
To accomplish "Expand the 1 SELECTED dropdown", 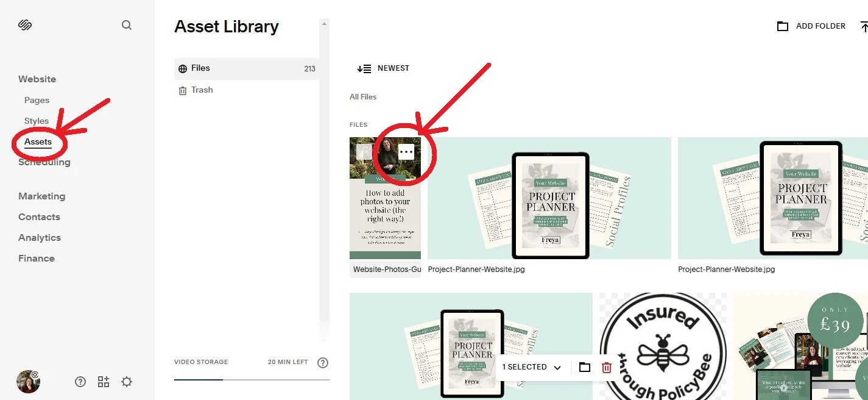I will point(531,367).
